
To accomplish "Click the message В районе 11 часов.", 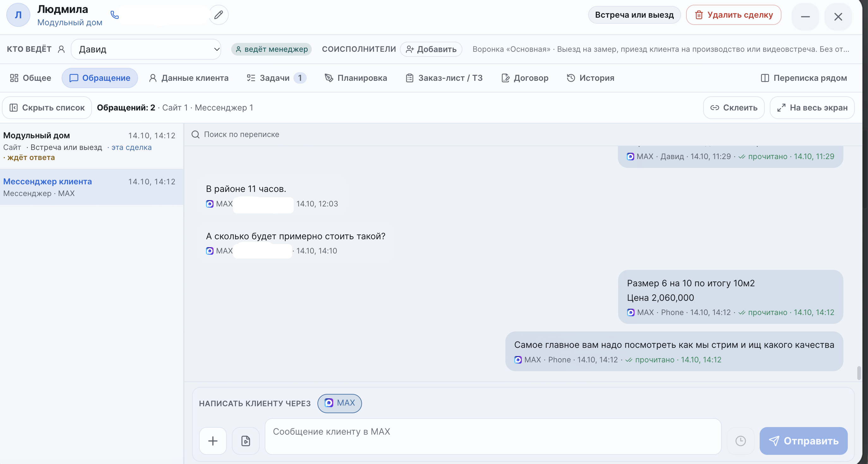I will coord(246,188).
